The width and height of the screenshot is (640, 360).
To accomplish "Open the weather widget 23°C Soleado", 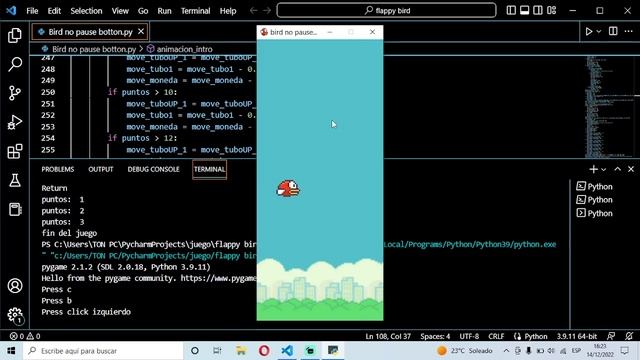I will pos(464,351).
